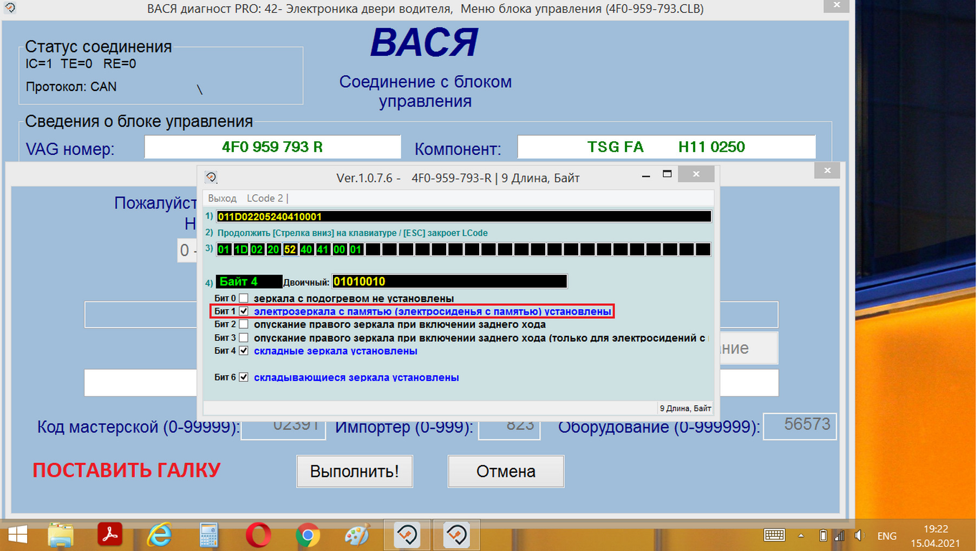Select byte 1D in the byte row

coord(240,250)
